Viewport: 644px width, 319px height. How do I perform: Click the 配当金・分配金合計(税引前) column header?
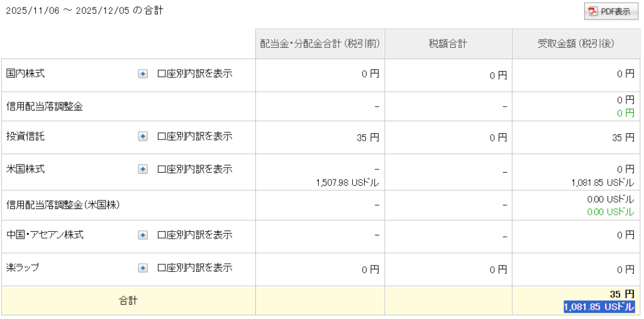coord(319,44)
